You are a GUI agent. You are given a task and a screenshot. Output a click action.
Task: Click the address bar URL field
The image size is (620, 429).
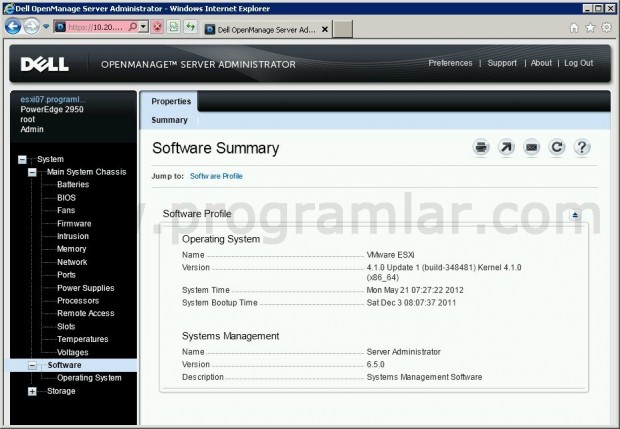[97, 27]
